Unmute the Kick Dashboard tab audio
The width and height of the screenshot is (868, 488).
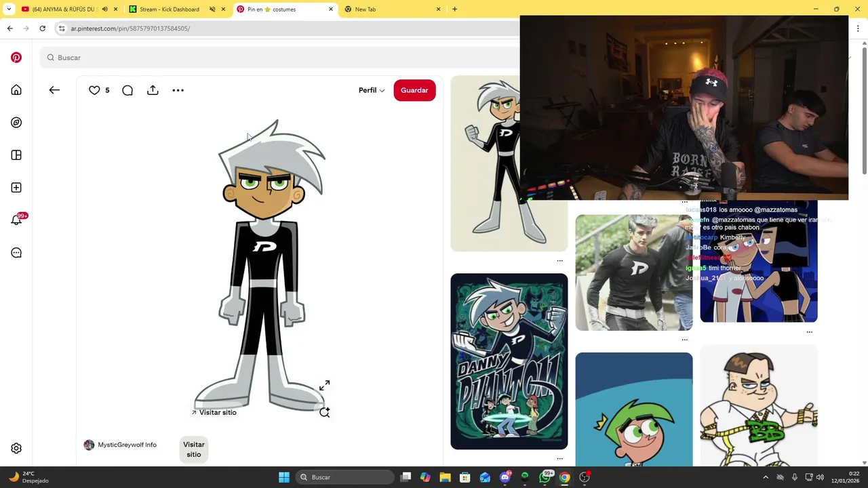coord(212,9)
